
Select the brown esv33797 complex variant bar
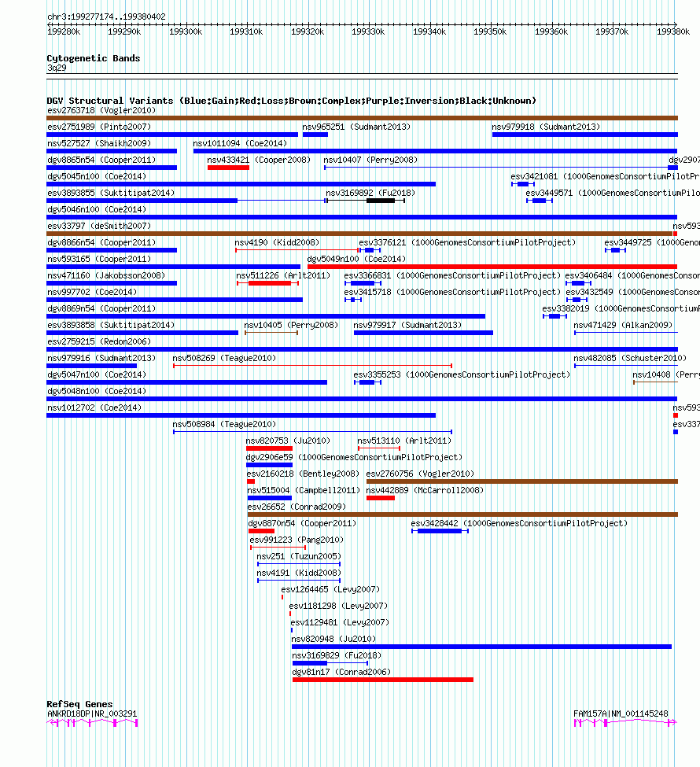[359, 234]
